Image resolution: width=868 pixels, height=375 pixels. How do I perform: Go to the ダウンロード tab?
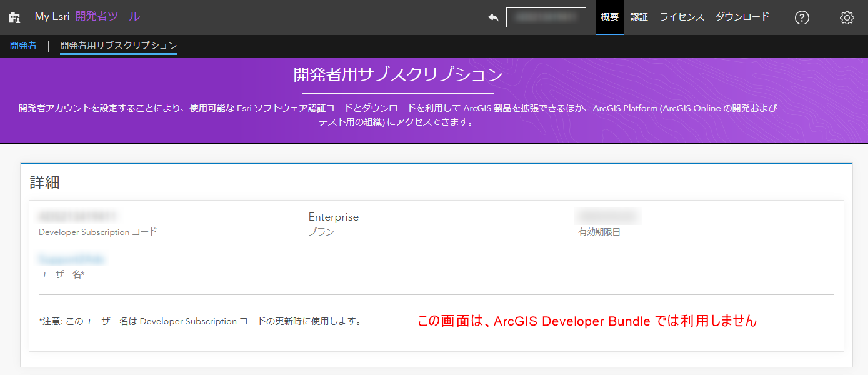(x=742, y=17)
